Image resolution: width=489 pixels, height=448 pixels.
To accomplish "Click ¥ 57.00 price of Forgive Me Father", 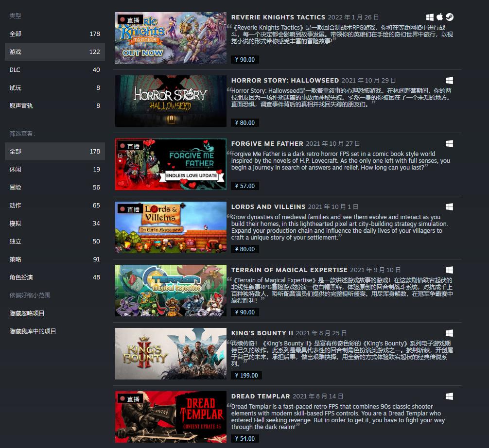I will [245, 186].
